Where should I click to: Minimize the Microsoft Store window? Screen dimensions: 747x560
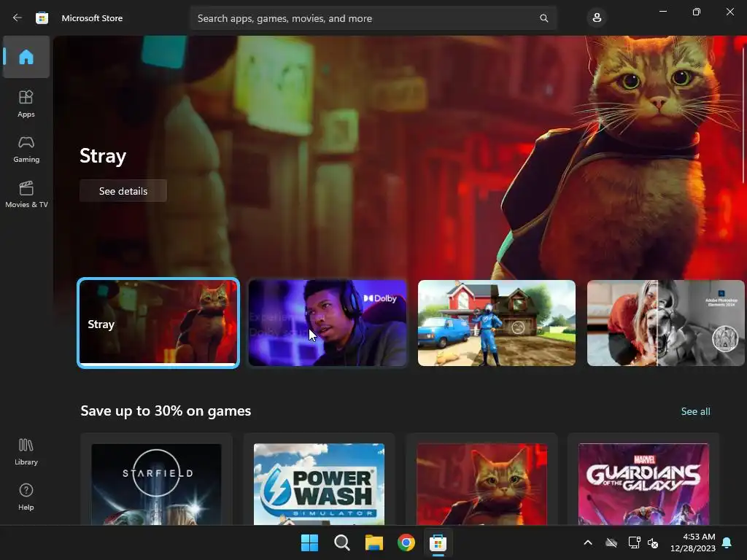662,12
